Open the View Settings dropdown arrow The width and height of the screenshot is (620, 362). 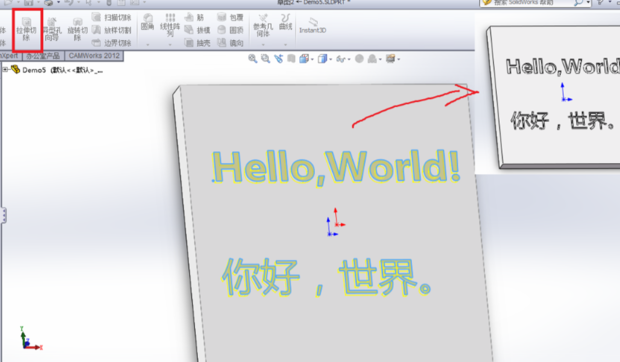click(399, 59)
